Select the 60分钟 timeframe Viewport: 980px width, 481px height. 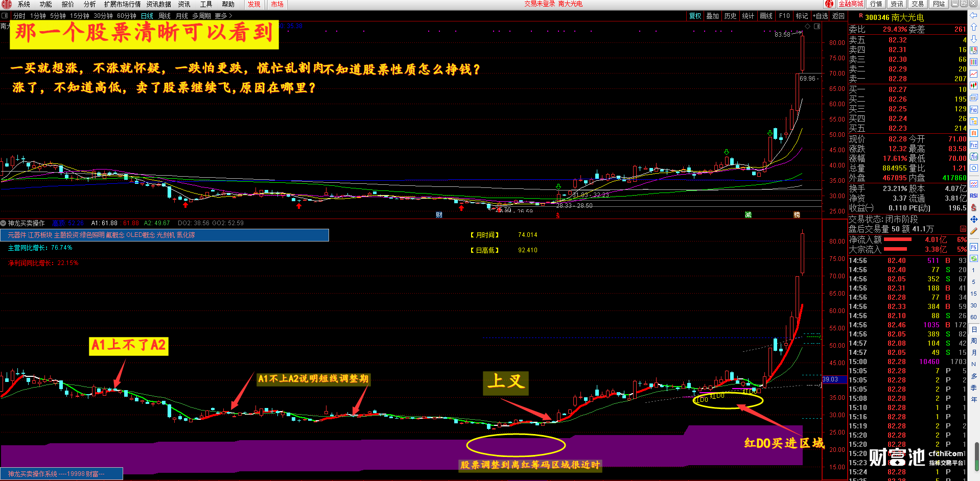tap(127, 16)
